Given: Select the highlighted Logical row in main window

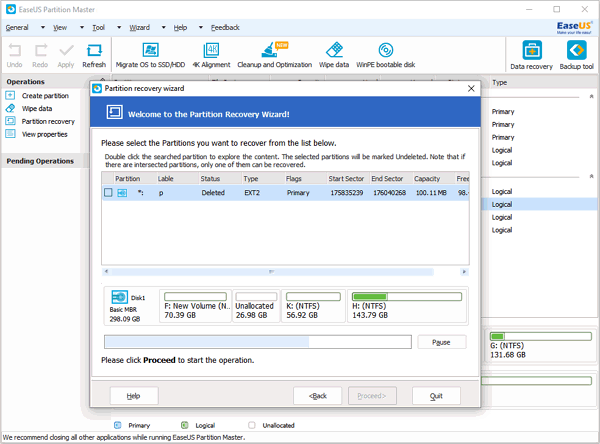Looking at the screenshot, I should [540, 204].
